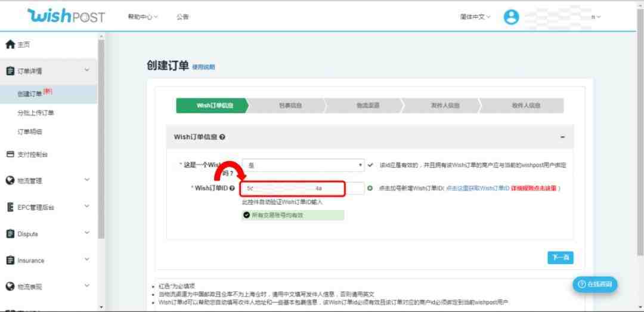This screenshot has height=312, width=644.
Task: Click the red 详细视频点击这里 link
Action: [x=534, y=188]
